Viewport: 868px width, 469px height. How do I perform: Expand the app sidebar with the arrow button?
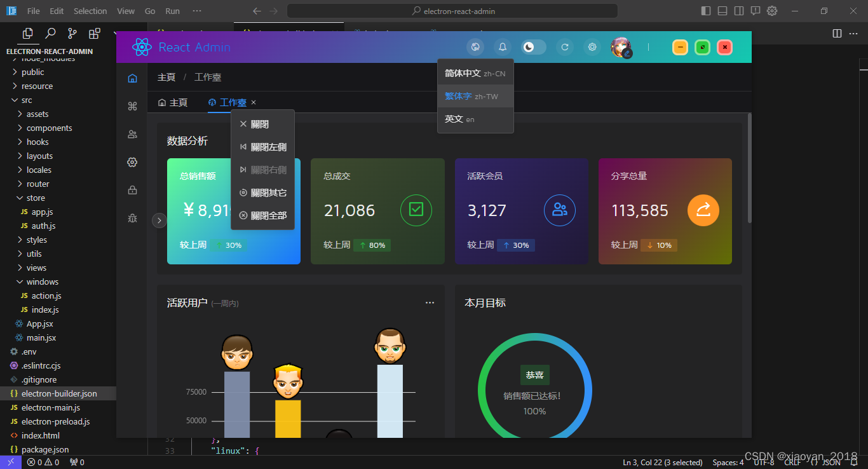point(159,220)
